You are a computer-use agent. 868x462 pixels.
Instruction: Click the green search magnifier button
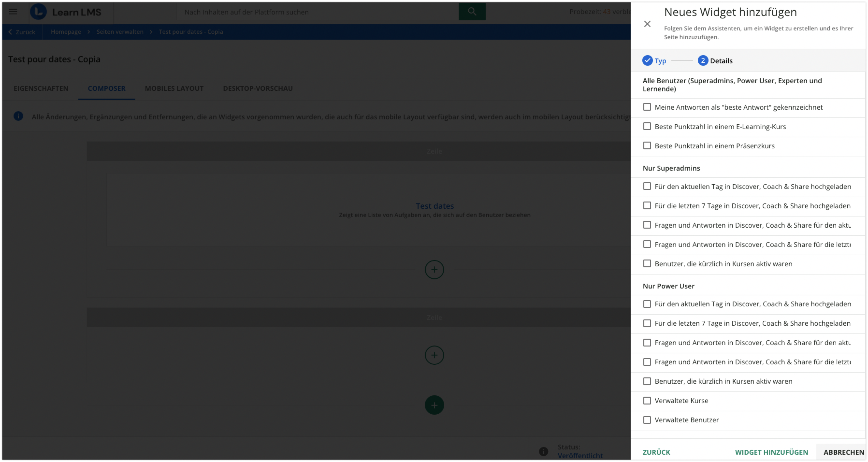(x=472, y=11)
